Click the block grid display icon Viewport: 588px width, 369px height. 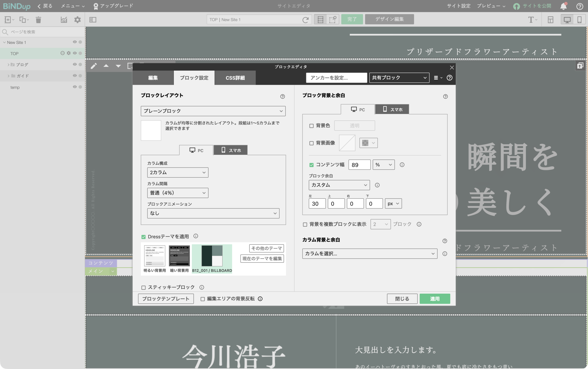(320, 19)
